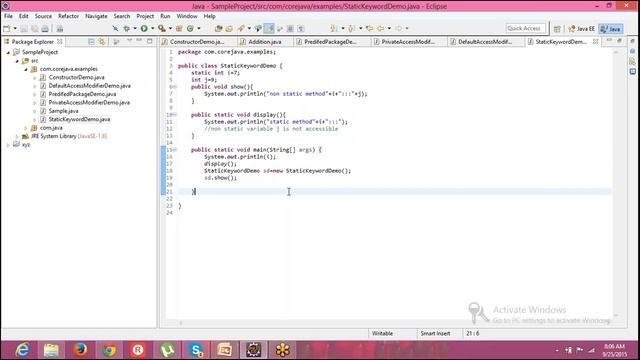The width and height of the screenshot is (640, 360).
Task: Open the New dropdown arrow in the toolbar
Action: pyautogui.click(x=15, y=29)
